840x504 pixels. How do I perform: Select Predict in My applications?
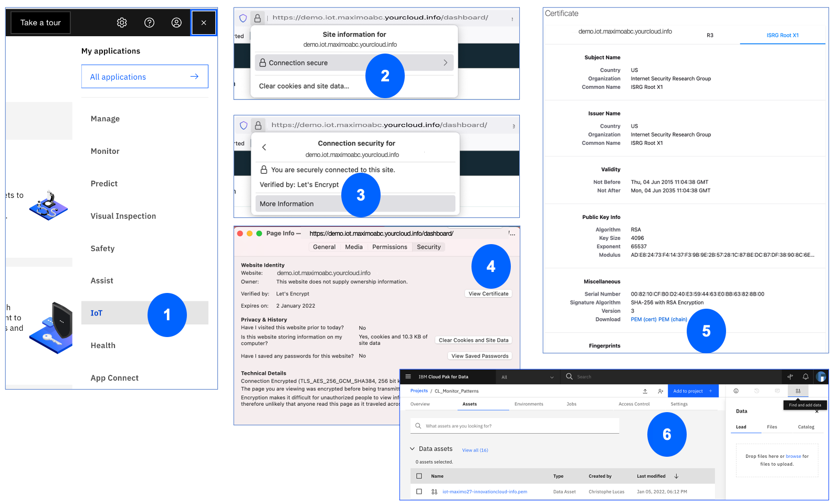pos(104,184)
